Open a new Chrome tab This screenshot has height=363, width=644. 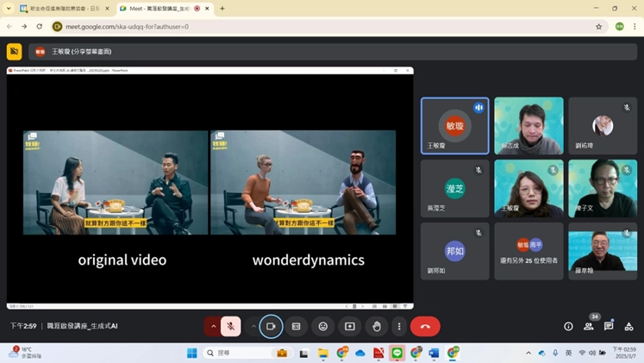click(222, 9)
